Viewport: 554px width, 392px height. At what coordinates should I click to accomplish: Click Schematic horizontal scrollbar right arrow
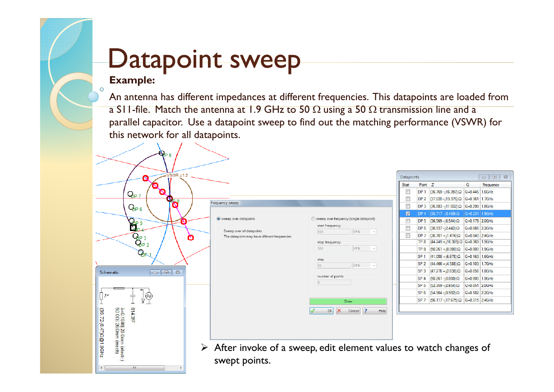pos(181,368)
